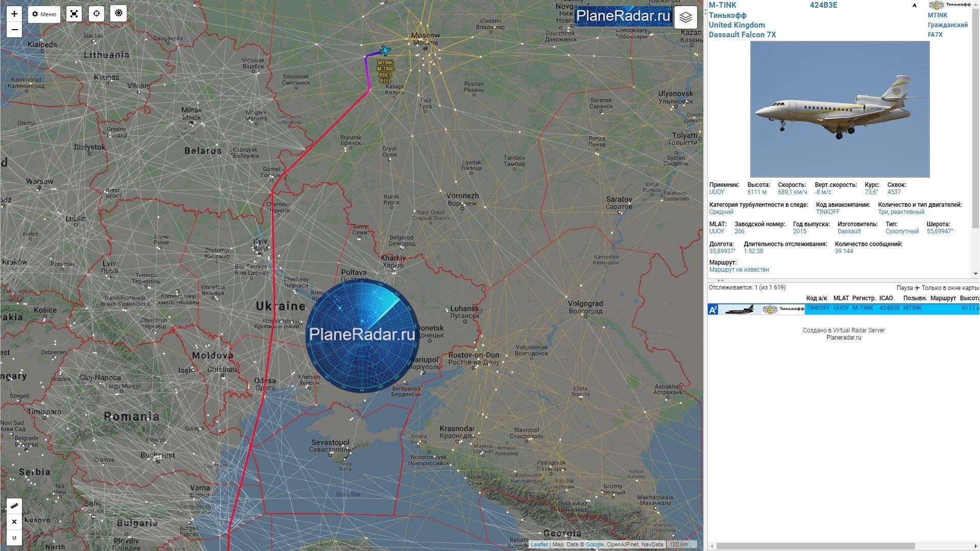Open the Dassault Falcon 7X photo

pos(839,109)
